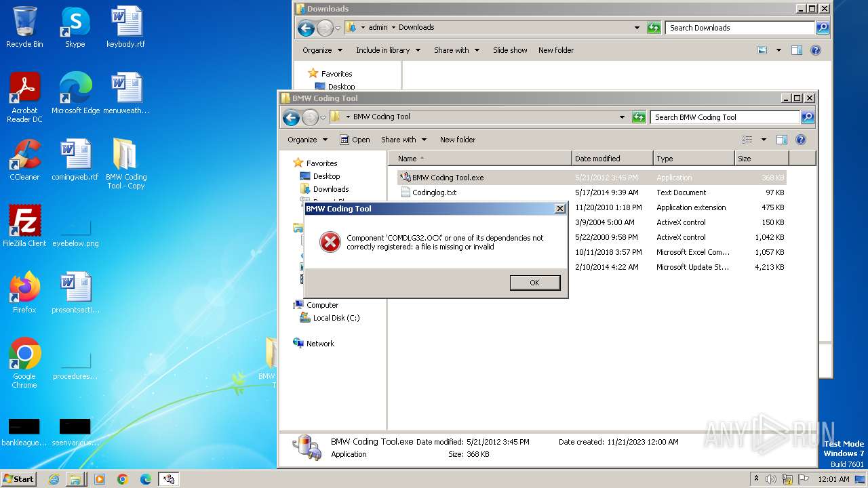Open address bar dropdown in BMW Coding Tool window
This screenshot has width=868, height=488.
[x=622, y=117]
